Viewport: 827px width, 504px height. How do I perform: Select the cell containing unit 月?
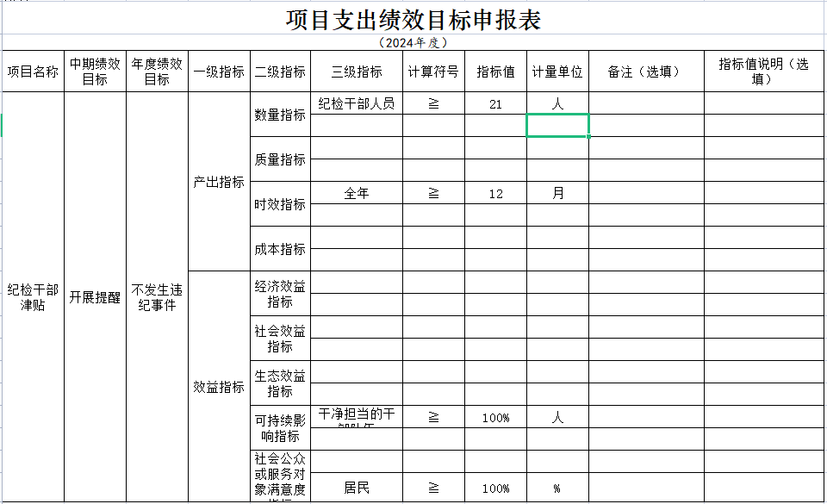click(x=557, y=193)
